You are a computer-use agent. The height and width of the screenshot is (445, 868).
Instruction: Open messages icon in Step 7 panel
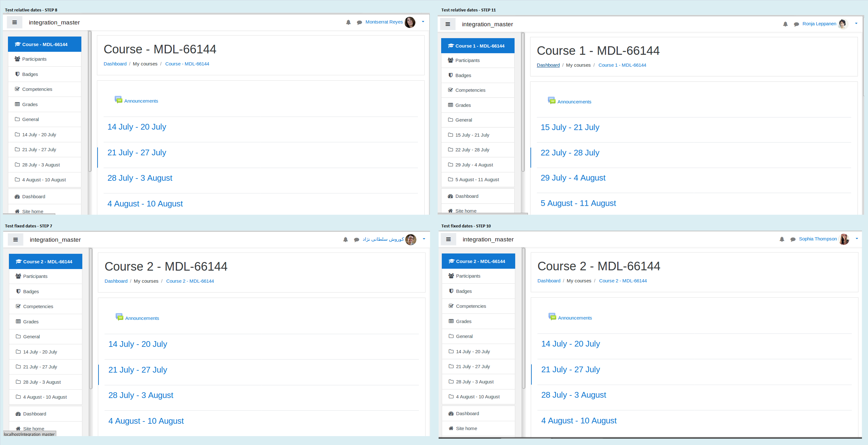pos(357,240)
